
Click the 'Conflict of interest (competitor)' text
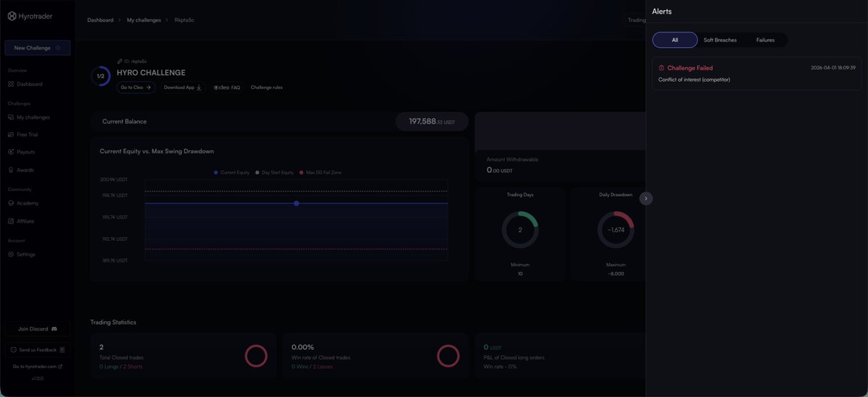[694, 80]
